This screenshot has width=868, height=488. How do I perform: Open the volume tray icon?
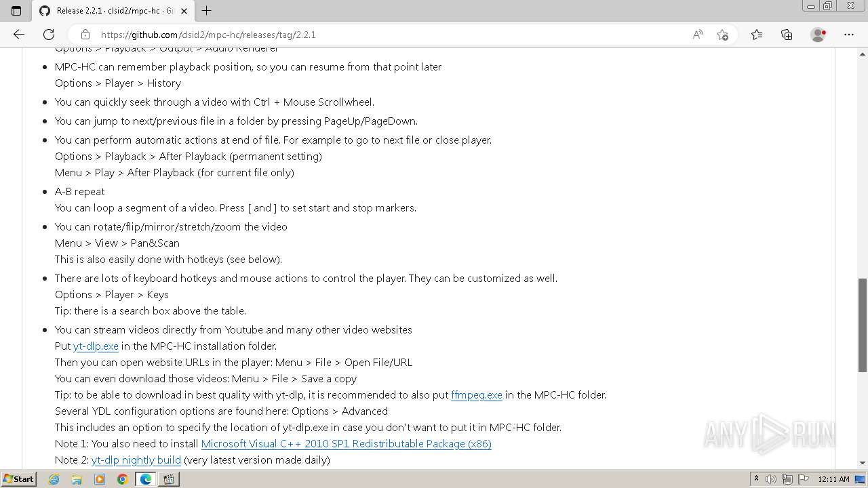(x=772, y=479)
